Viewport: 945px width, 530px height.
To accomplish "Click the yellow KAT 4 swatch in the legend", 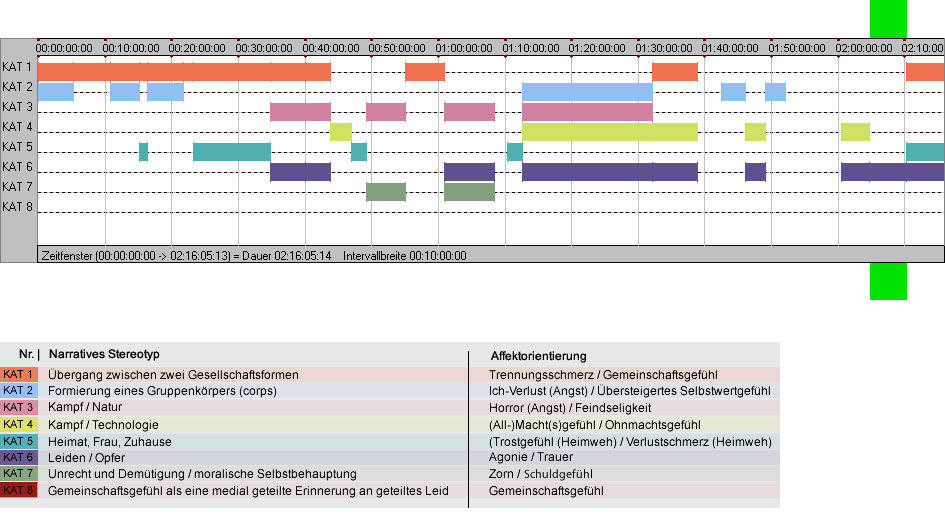I will [x=19, y=424].
